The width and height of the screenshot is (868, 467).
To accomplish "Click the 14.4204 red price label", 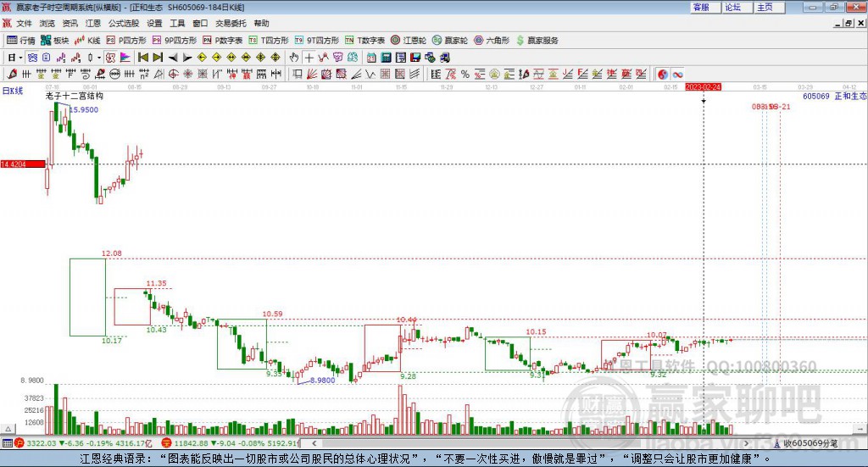I will click(22, 164).
